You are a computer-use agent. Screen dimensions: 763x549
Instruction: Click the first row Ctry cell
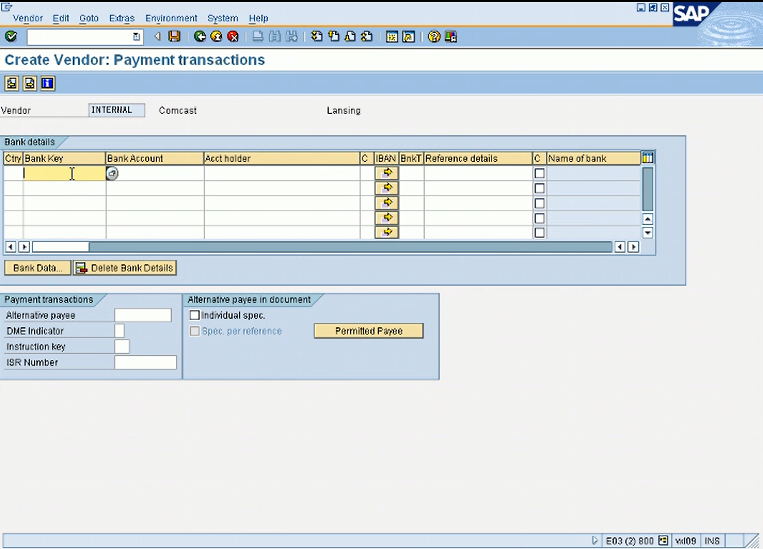13,173
